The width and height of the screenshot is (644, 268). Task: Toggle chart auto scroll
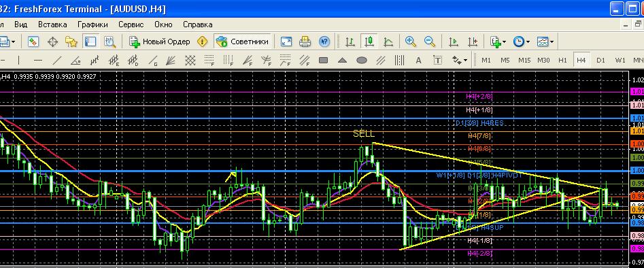tap(454, 41)
